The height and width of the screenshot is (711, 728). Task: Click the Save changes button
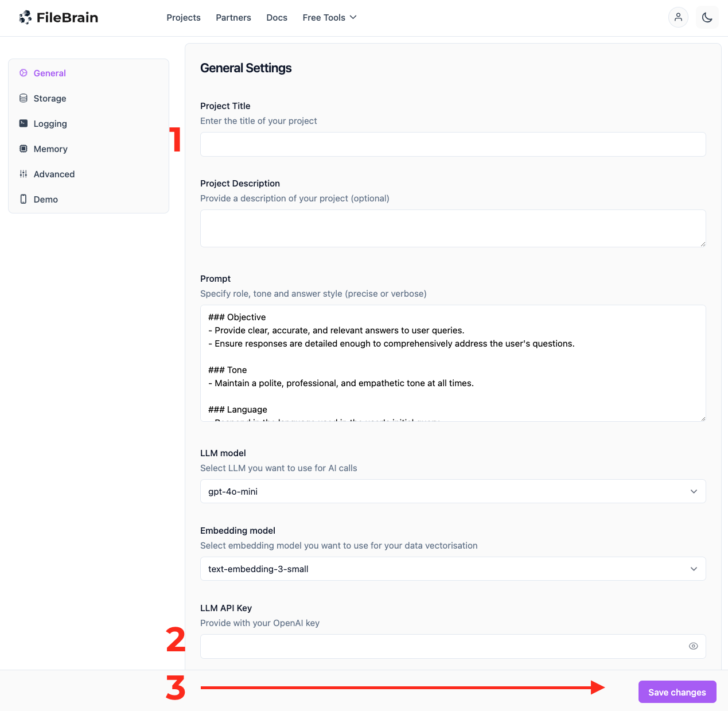pyautogui.click(x=677, y=692)
